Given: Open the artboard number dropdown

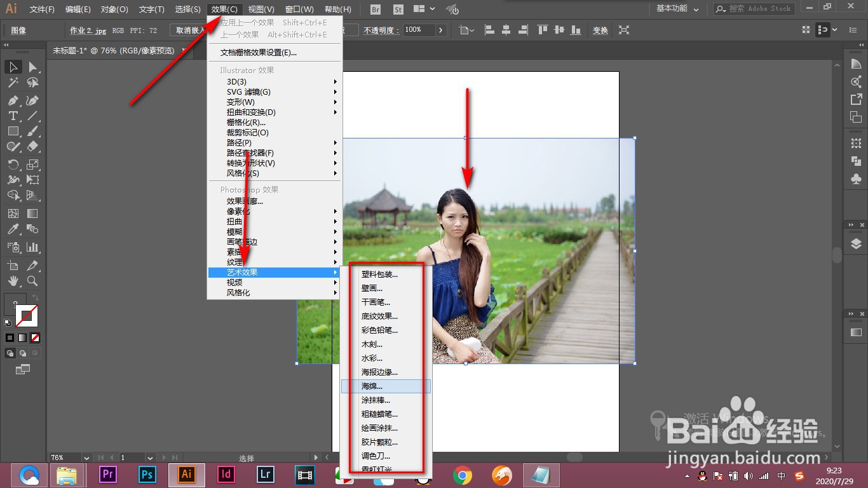Looking at the screenshot, I should point(150,457).
